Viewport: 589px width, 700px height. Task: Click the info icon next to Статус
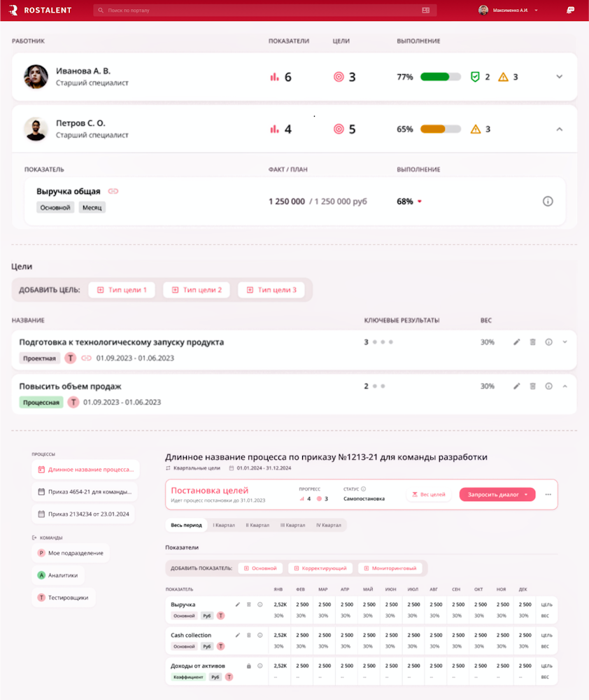(363, 489)
